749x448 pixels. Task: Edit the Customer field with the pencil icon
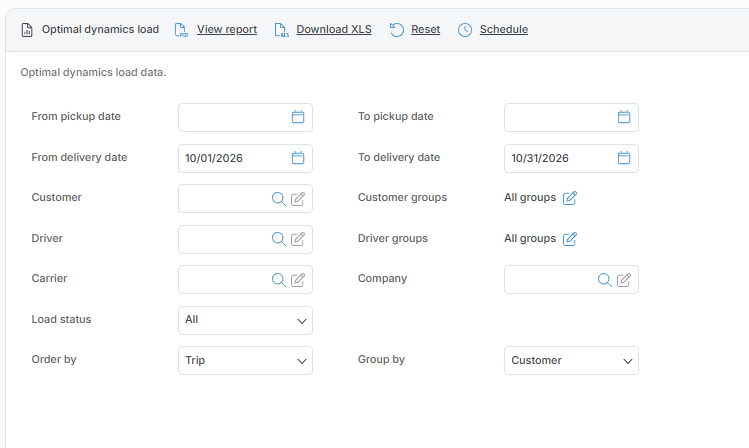298,199
